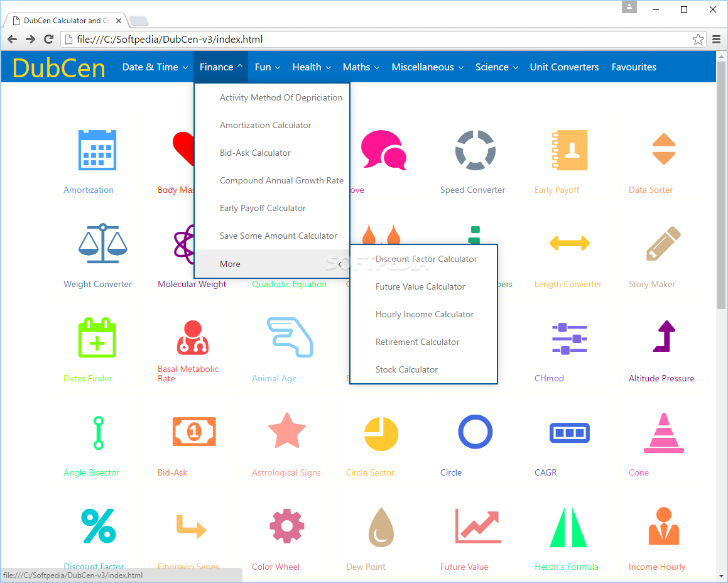Click the Heron's Formula triangles icon
Screen dimensions: 728x583
tap(568, 527)
